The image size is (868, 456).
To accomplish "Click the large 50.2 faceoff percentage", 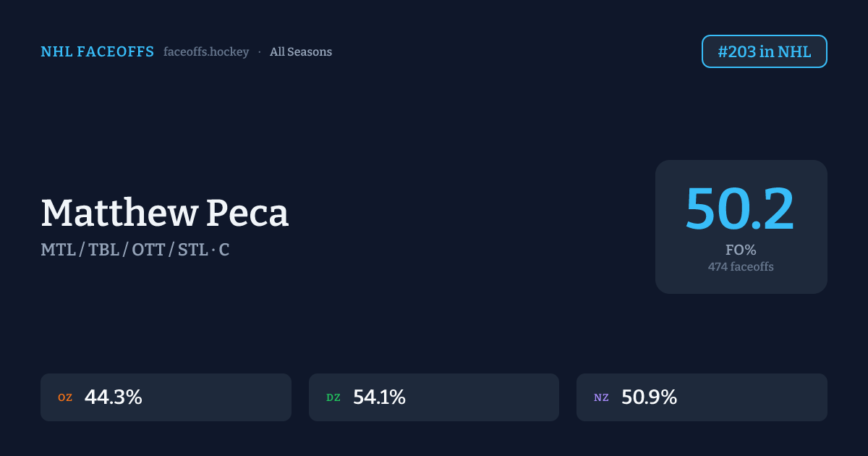I will [x=740, y=208].
